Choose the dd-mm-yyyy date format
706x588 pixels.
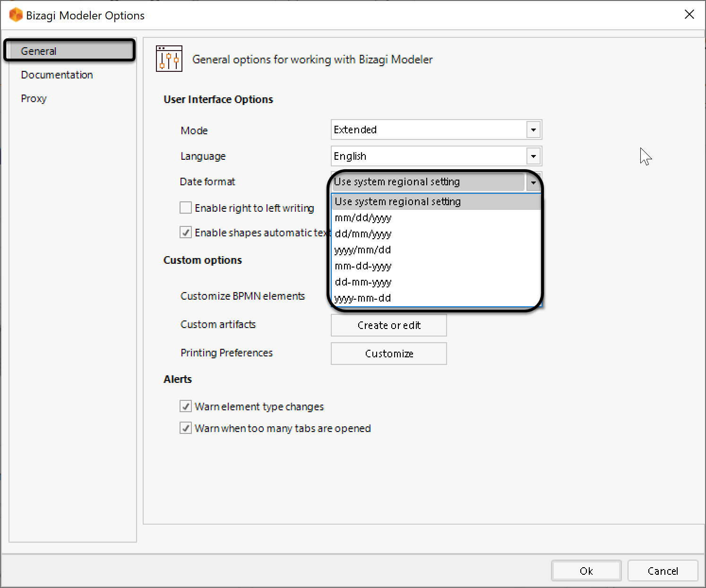(436, 282)
